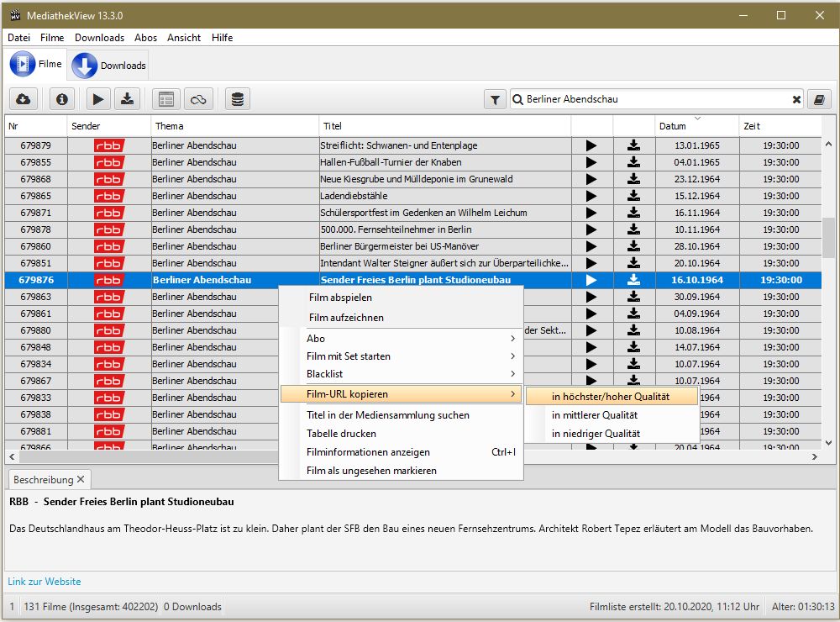
Task: Select 'Filminformationen anzeigen' menu entry
Action: pyautogui.click(x=401, y=452)
